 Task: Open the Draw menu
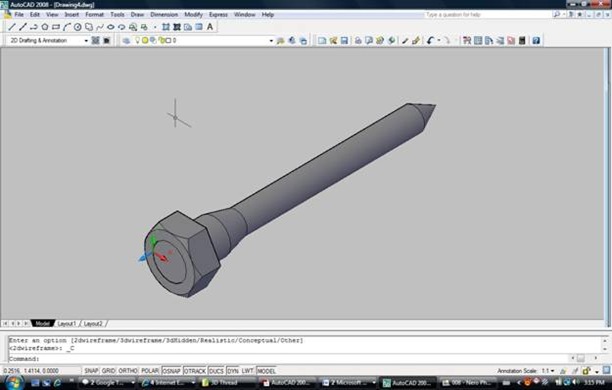137,14
